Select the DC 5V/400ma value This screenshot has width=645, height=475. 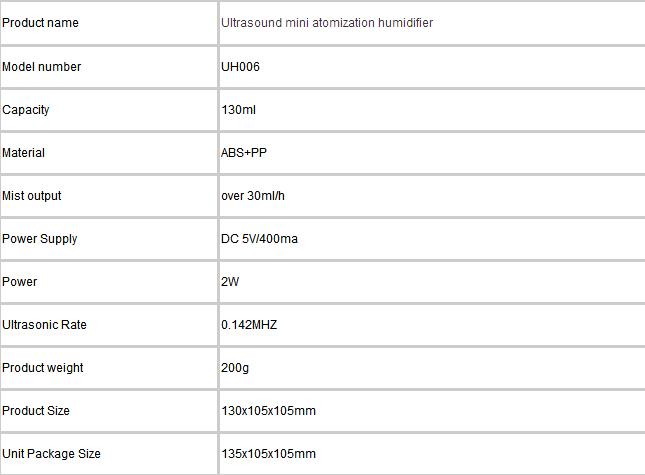point(259,239)
